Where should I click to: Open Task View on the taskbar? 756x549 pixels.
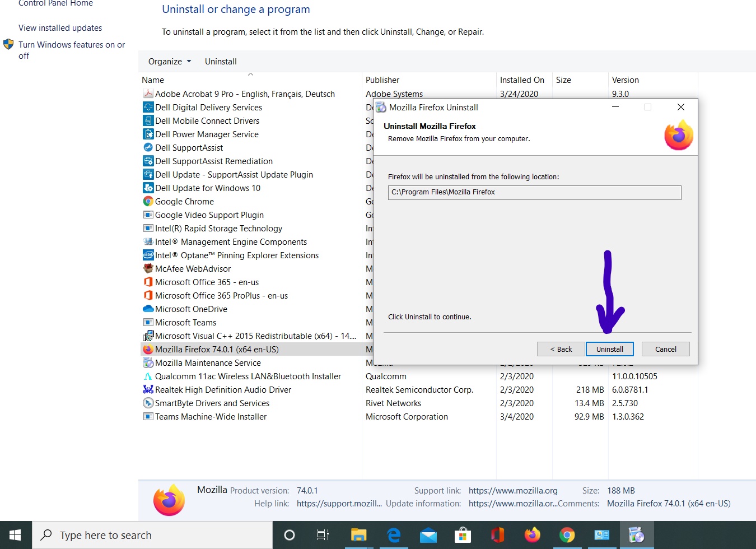[323, 535]
